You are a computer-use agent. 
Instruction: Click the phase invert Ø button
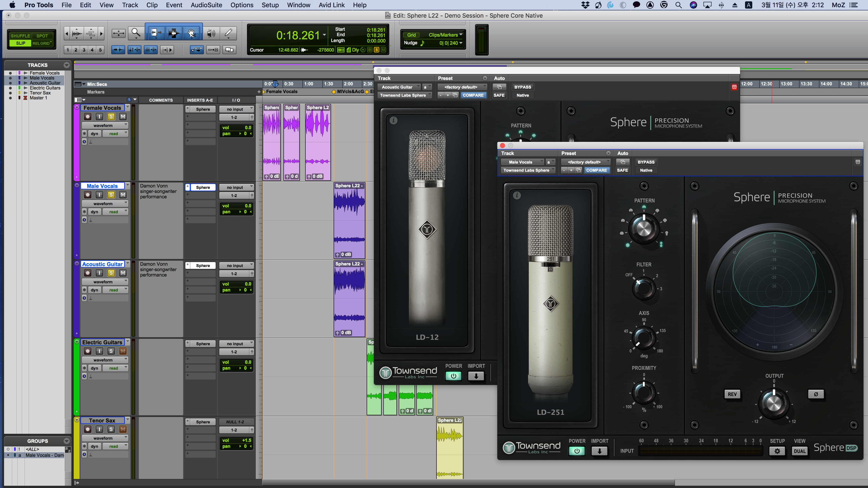coord(816,394)
